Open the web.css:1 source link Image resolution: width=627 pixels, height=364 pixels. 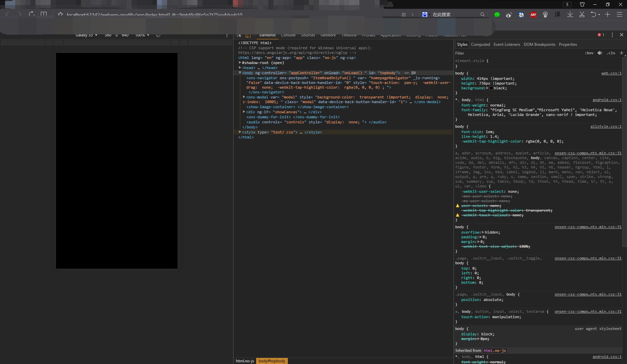pos(611,73)
